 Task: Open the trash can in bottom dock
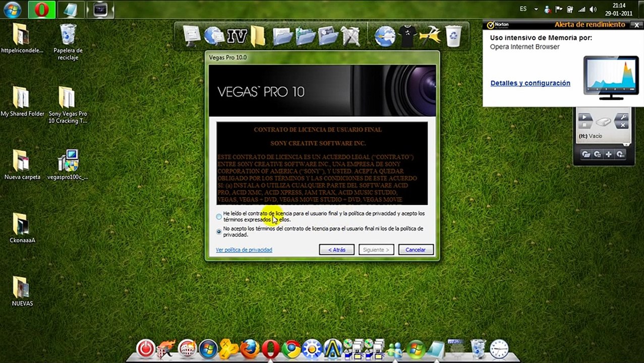(478, 349)
